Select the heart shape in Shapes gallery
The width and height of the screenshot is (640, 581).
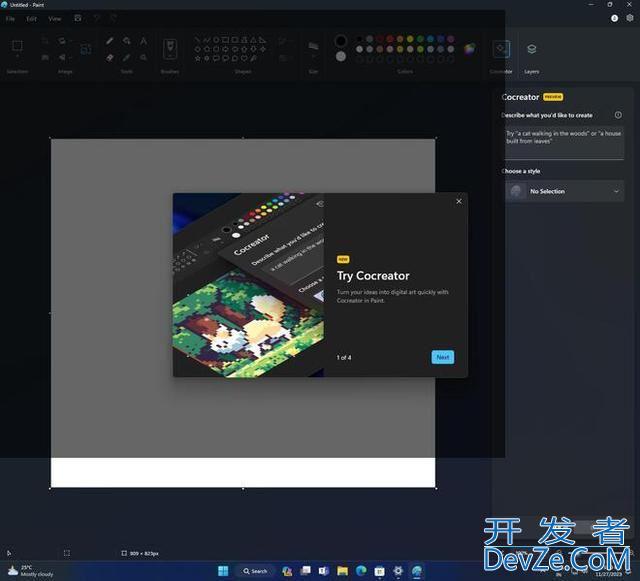244,58
